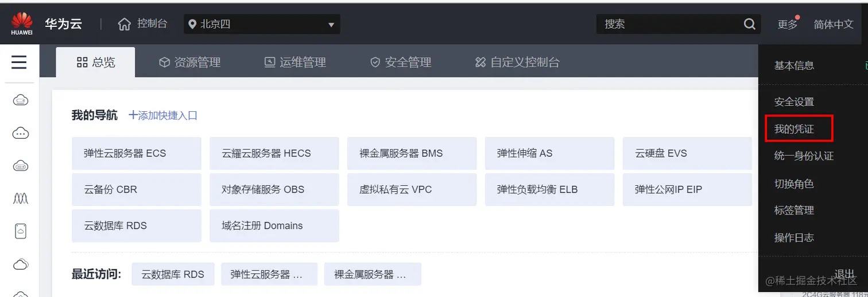Switch to the 资源管理 tab

pyautogui.click(x=189, y=62)
